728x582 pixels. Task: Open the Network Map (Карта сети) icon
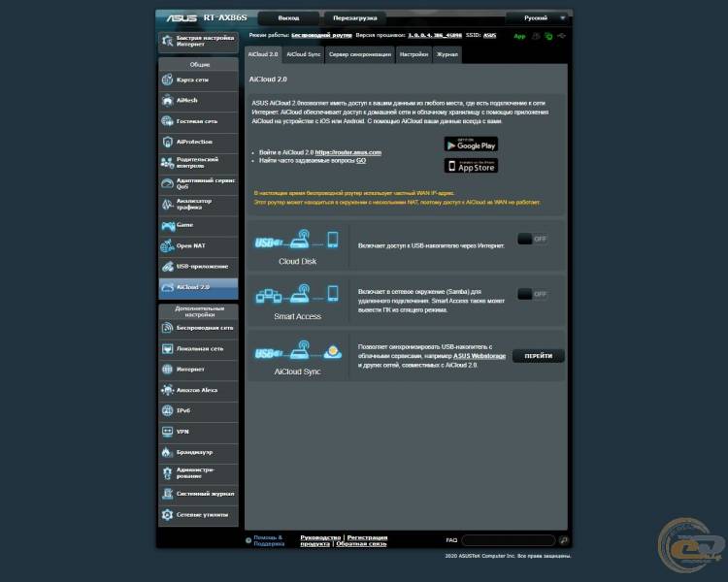coord(168,80)
